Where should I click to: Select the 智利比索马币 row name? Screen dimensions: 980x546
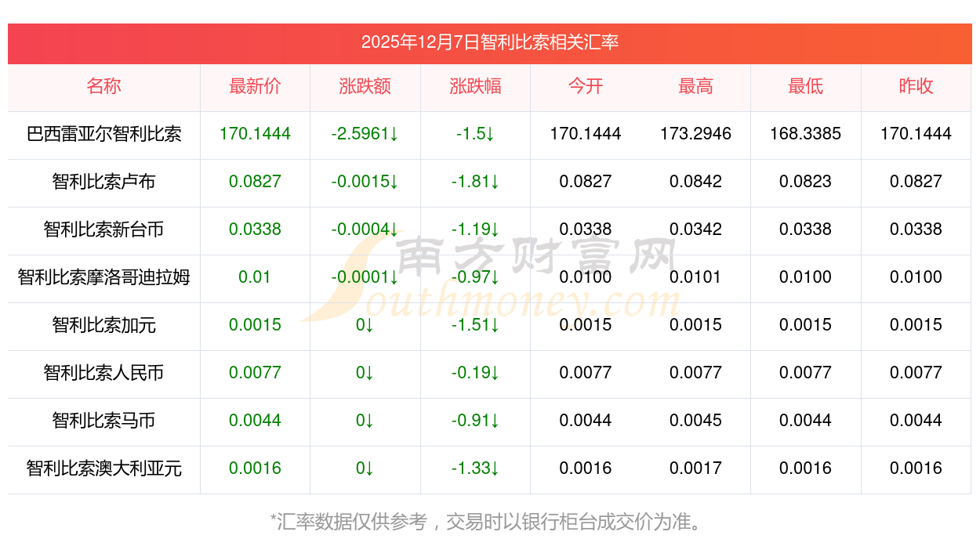click(103, 421)
